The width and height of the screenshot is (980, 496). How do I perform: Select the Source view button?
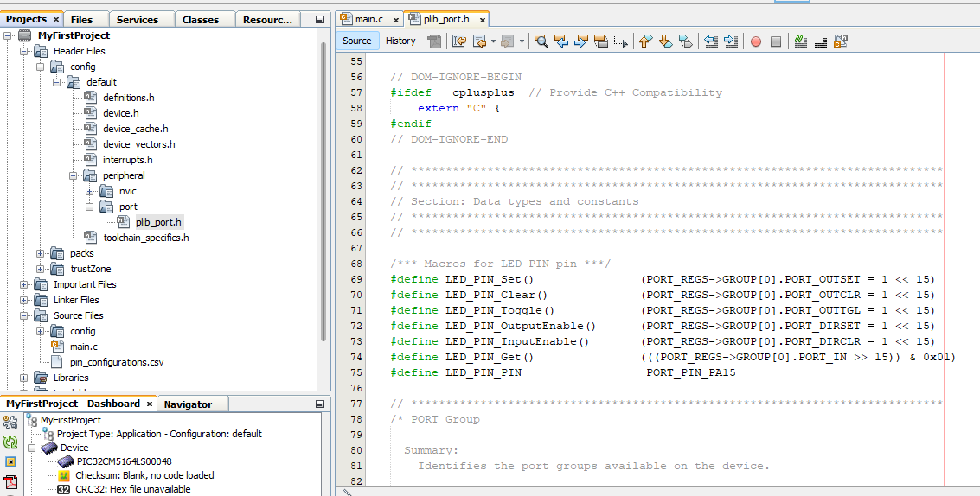click(x=356, y=41)
